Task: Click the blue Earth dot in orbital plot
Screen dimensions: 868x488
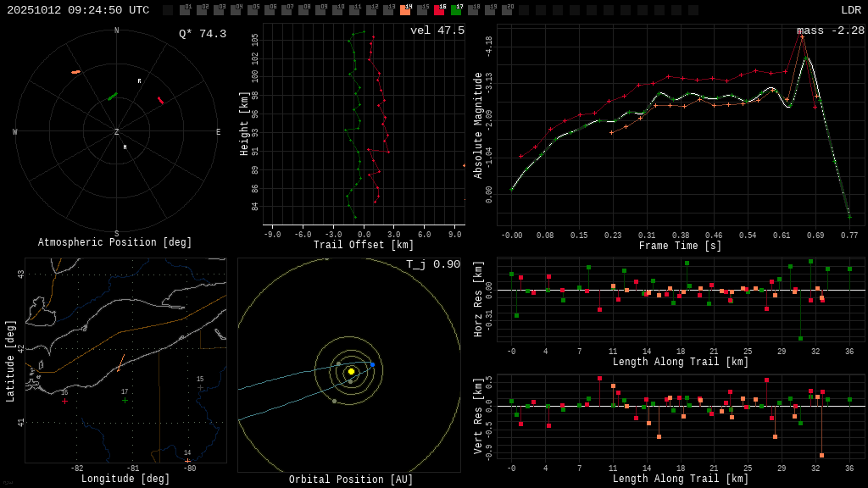Action: (372, 364)
